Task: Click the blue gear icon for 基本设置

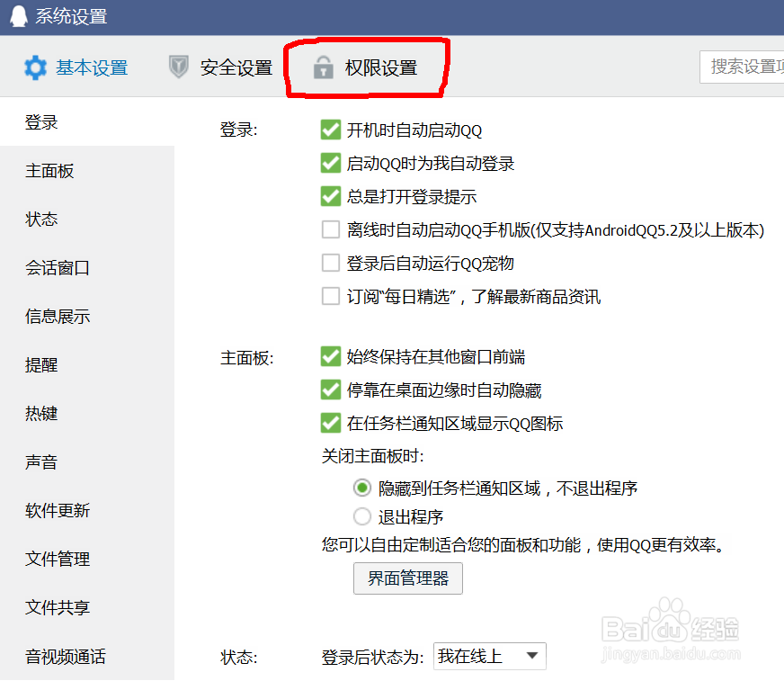Action: (35, 67)
